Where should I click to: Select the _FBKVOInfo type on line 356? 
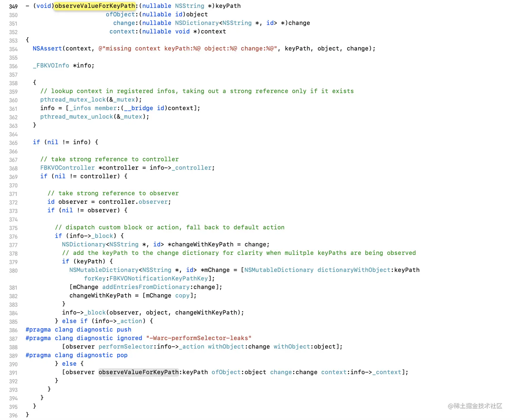click(51, 65)
